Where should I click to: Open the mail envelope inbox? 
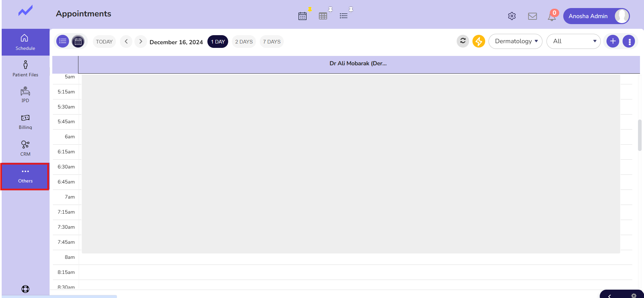click(532, 16)
